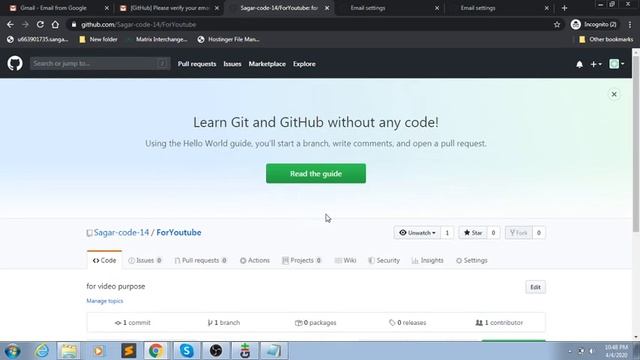Open the plus create-new dropdown
Viewport: 640px width, 360px height.
[x=596, y=64]
